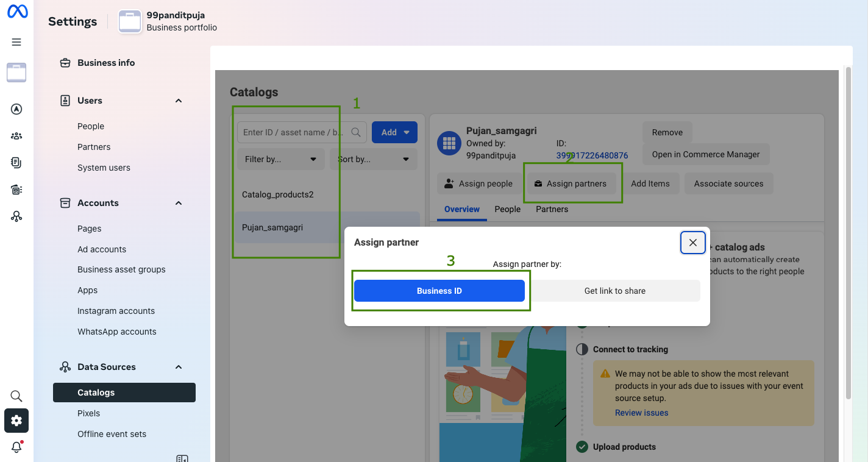
Task: Switch to the People tab in catalog details
Action: click(x=507, y=209)
